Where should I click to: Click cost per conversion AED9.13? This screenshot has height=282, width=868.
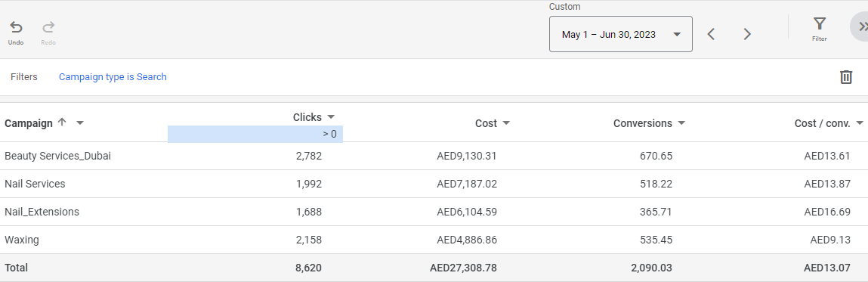click(x=830, y=240)
